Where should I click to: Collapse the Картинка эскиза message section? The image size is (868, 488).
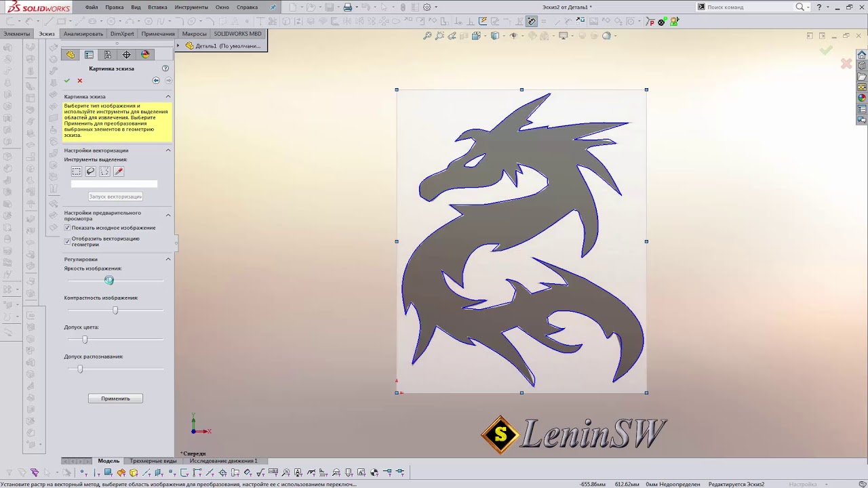tap(168, 96)
